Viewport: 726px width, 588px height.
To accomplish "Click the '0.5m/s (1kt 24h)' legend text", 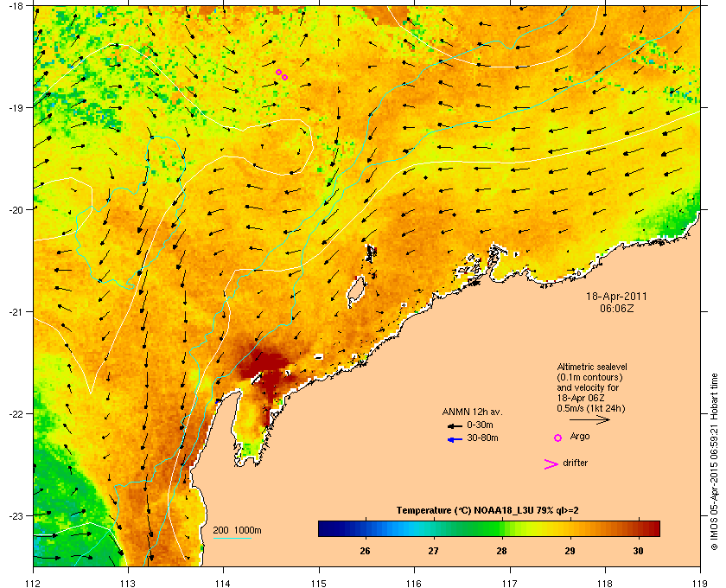I will 591,409.
